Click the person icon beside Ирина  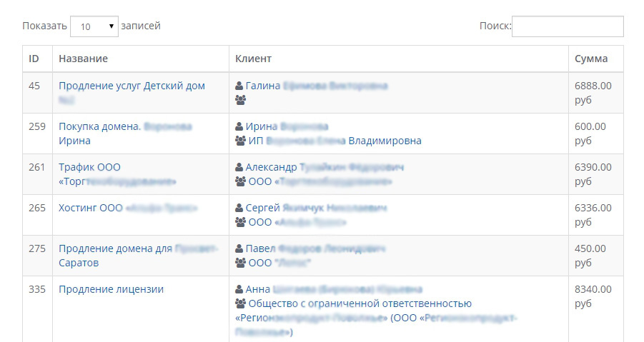pyautogui.click(x=239, y=126)
